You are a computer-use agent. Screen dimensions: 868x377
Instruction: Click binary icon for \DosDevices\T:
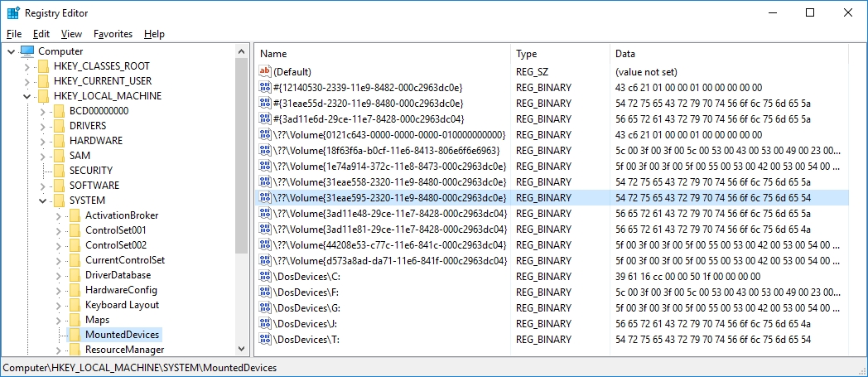point(265,340)
